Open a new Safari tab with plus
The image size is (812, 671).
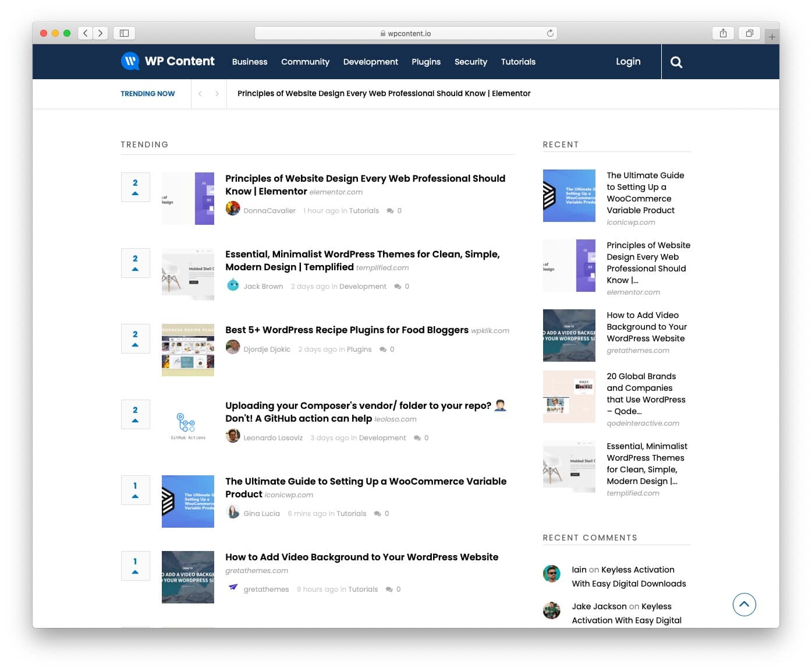tap(772, 37)
